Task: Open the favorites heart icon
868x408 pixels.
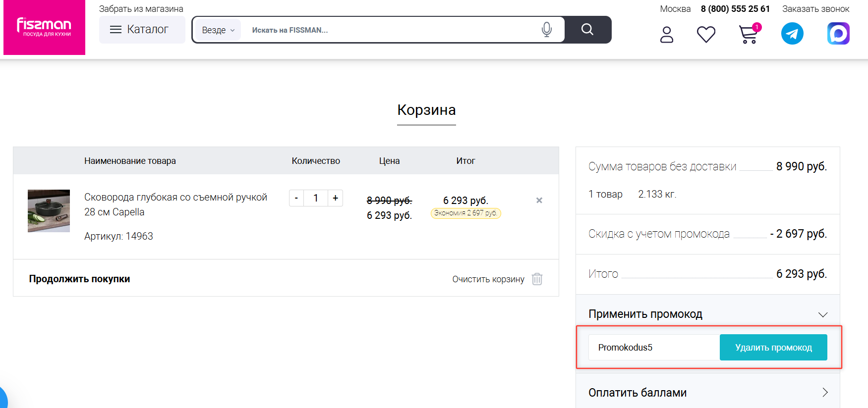Action: pyautogui.click(x=706, y=35)
